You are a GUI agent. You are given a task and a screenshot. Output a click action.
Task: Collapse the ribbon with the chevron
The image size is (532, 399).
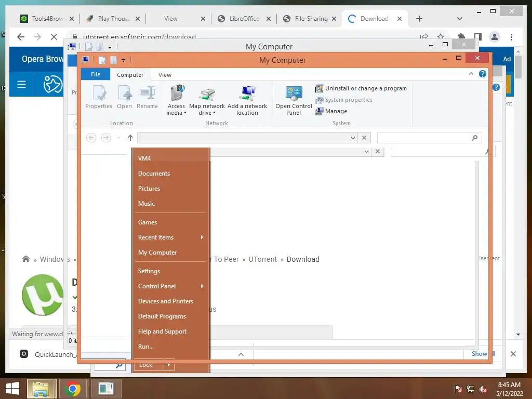point(471,74)
